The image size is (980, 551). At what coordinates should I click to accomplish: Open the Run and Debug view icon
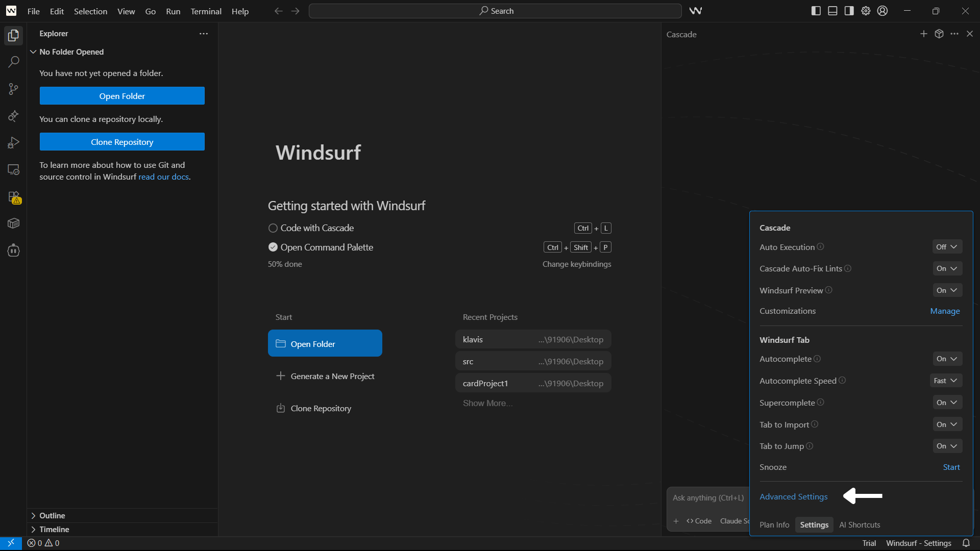pyautogui.click(x=13, y=143)
